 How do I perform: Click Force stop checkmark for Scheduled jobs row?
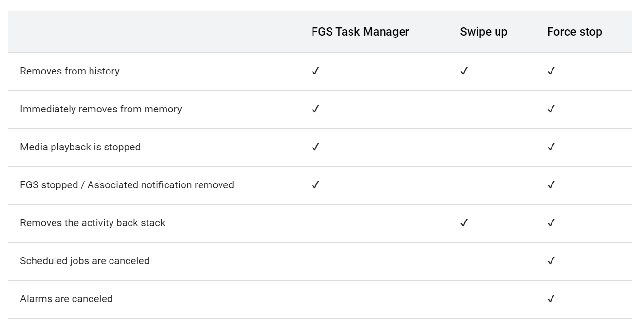tap(551, 261)
